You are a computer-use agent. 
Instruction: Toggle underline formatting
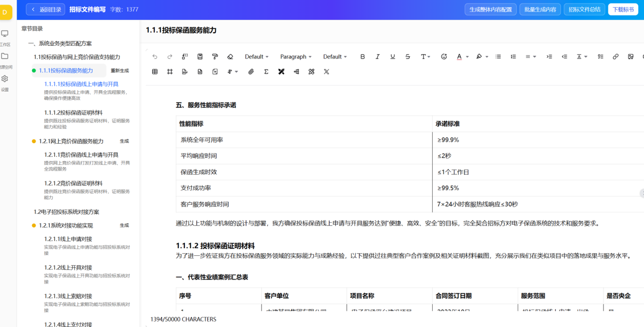pyautogui.click(x=392, y=57)
